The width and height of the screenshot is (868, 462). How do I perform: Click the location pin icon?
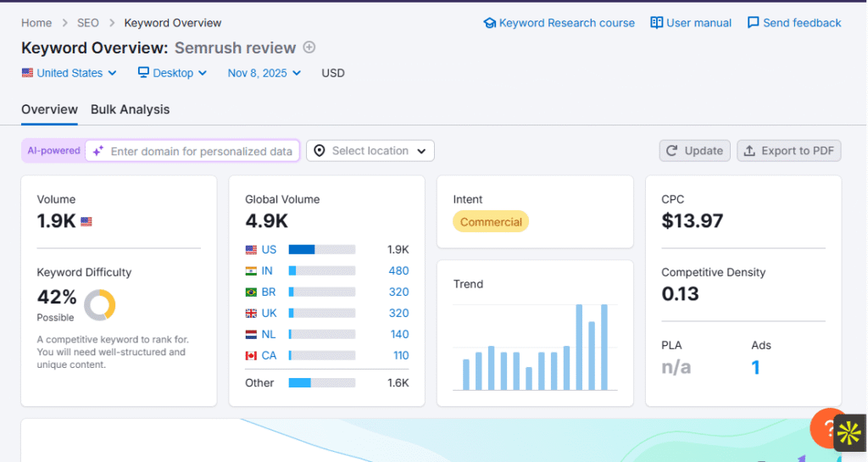click(320, 151)
